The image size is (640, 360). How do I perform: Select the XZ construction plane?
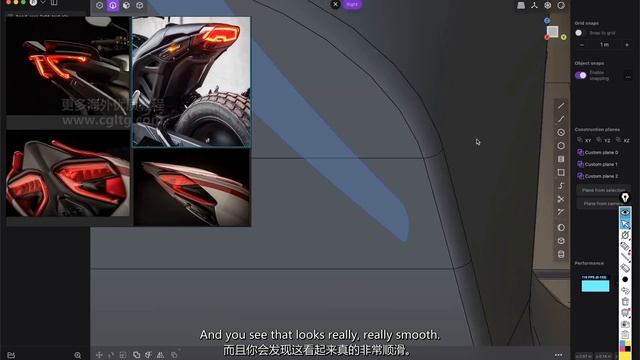click(x=622, y=140)
